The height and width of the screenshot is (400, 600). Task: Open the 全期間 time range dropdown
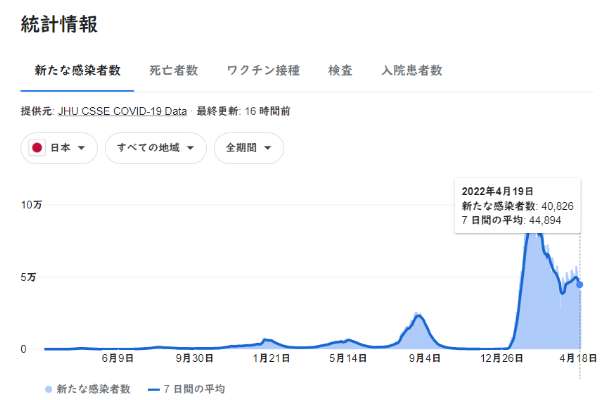248,148
